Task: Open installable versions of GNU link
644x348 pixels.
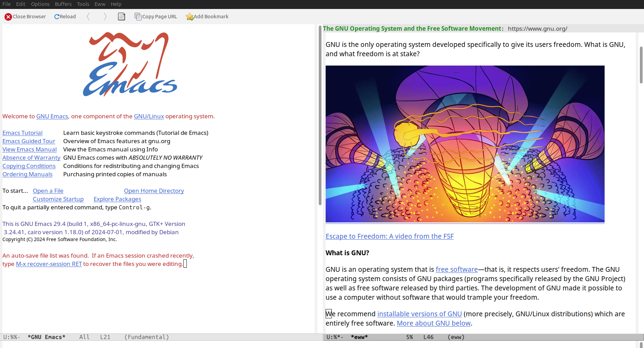Action: 420,314
